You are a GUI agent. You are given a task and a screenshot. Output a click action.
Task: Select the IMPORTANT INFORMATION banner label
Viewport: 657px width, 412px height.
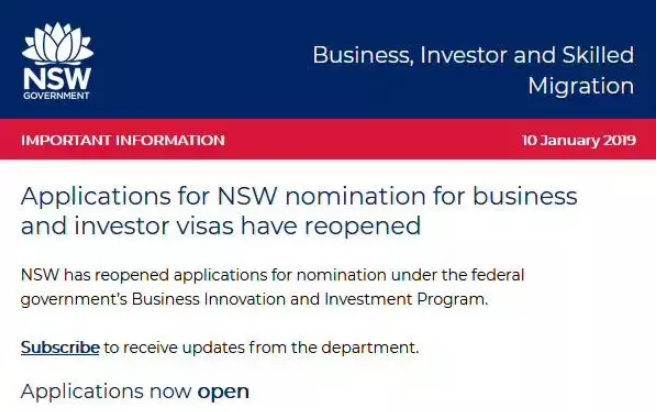click(123, 140)
